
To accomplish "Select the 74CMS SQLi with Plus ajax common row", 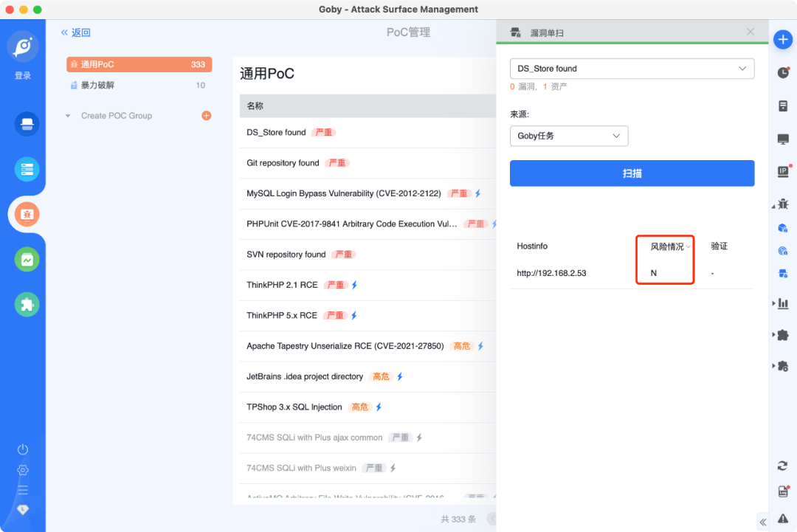I will (x=368, y=438).
